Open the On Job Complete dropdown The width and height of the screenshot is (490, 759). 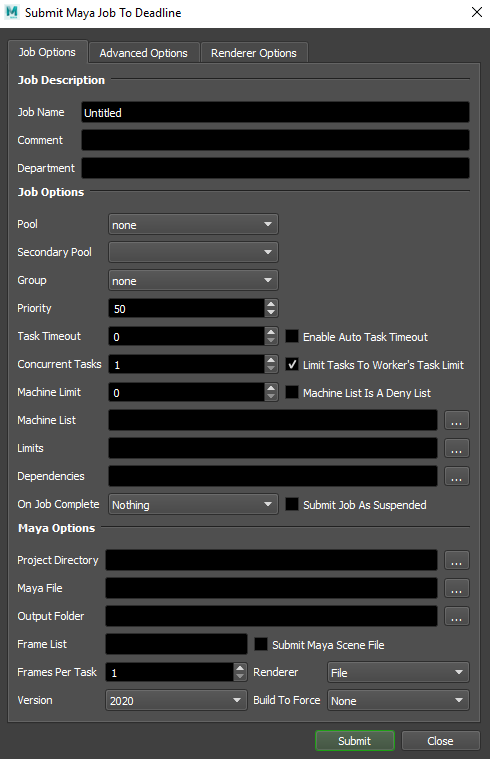click(x=193, y=504)
